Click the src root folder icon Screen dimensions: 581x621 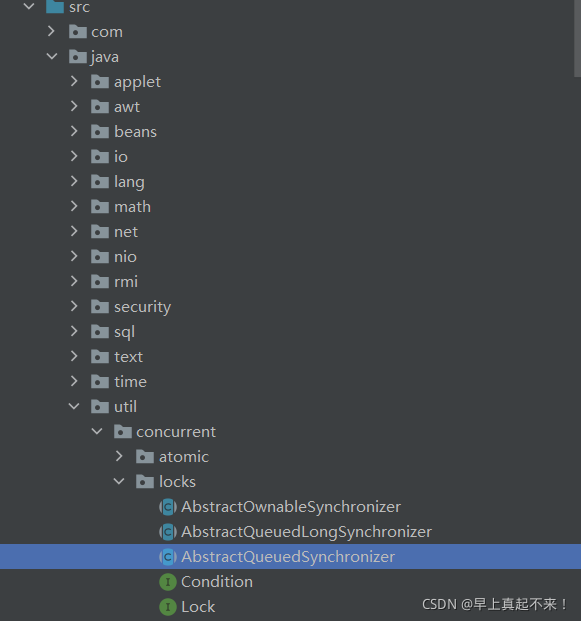click(x=55, y=7)
